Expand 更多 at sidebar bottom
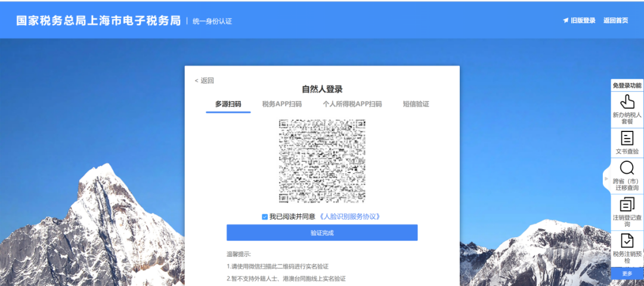This screenshot has width=644, height=286. click(x=627, y=273)
